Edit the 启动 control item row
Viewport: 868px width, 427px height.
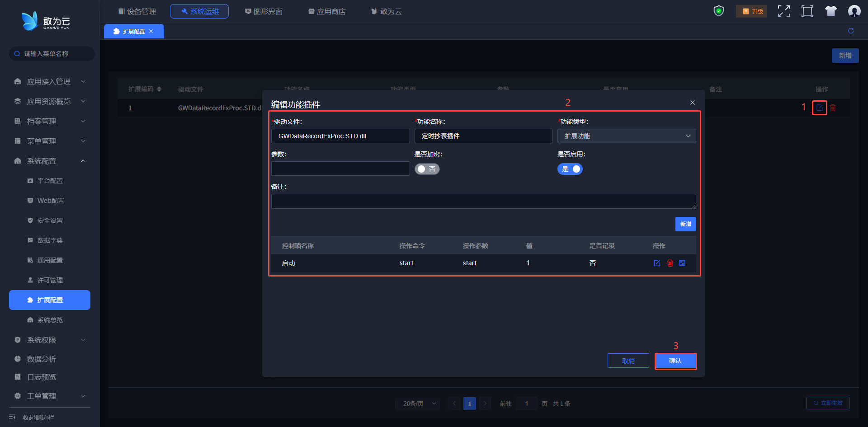tap(657, 263)
